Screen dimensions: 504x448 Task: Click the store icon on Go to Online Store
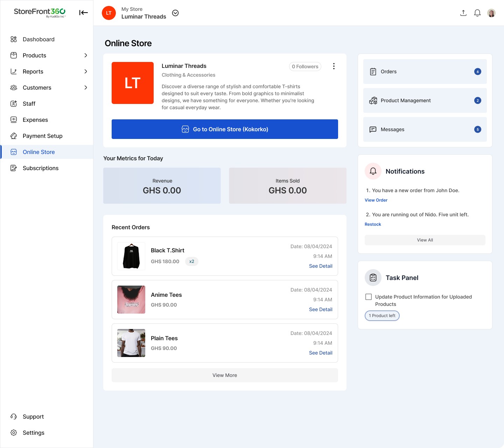click(185, 129)
